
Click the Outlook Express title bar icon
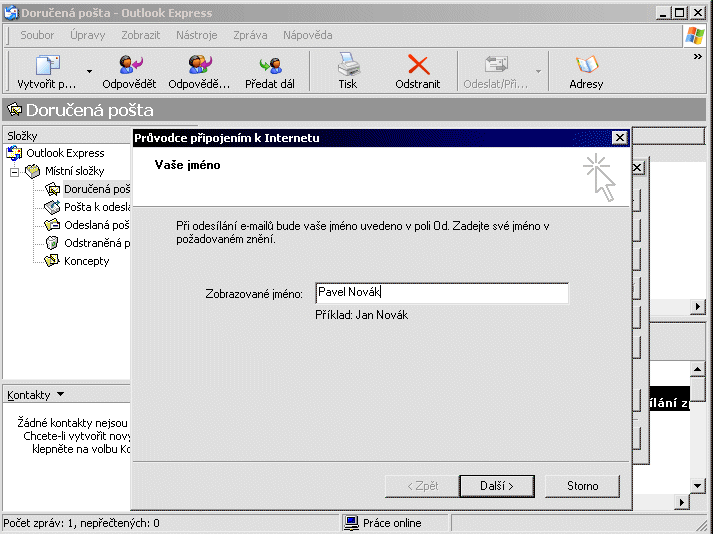coord(10,12)
